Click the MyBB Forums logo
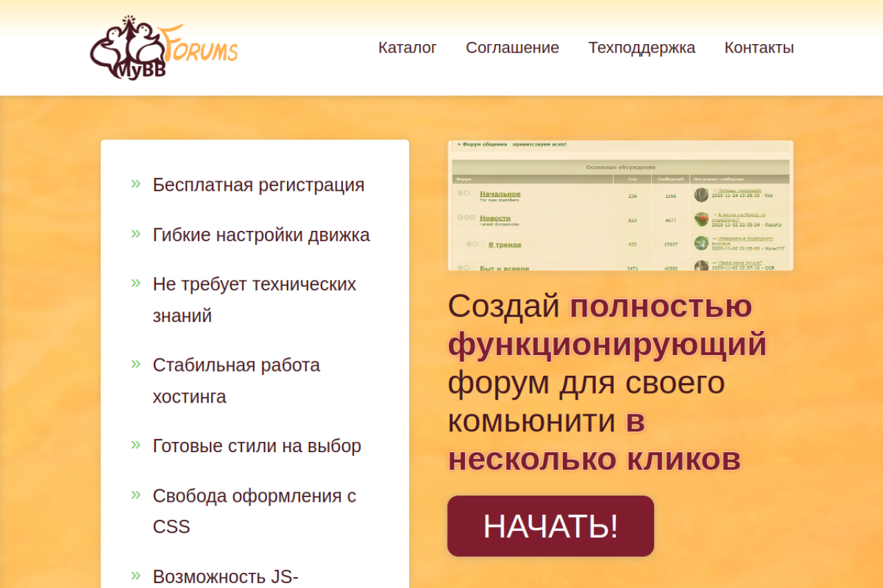Screen dimensions: 883x588 tap(163, 48)
